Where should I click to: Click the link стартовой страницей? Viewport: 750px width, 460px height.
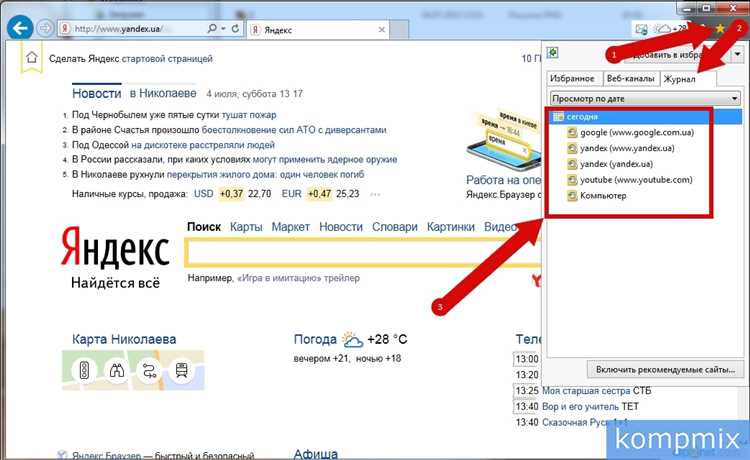[x=167, y=59]
